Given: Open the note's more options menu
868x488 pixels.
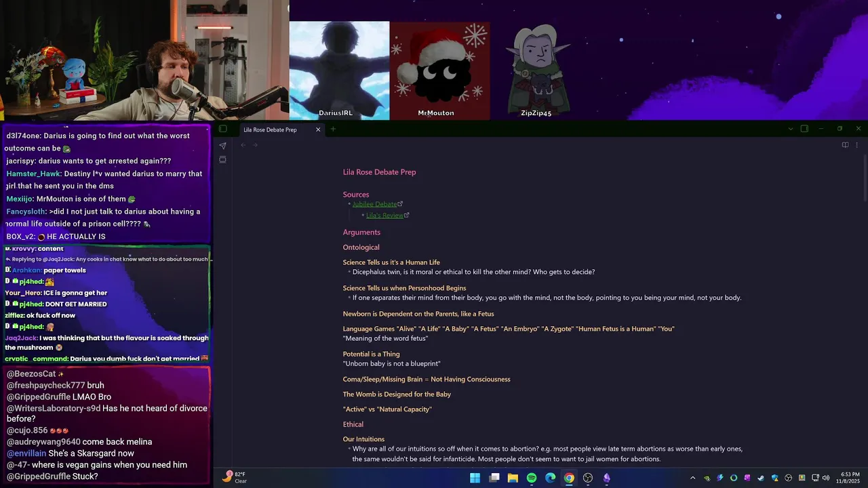Looking at the screenshot, I should coord(856,144).
